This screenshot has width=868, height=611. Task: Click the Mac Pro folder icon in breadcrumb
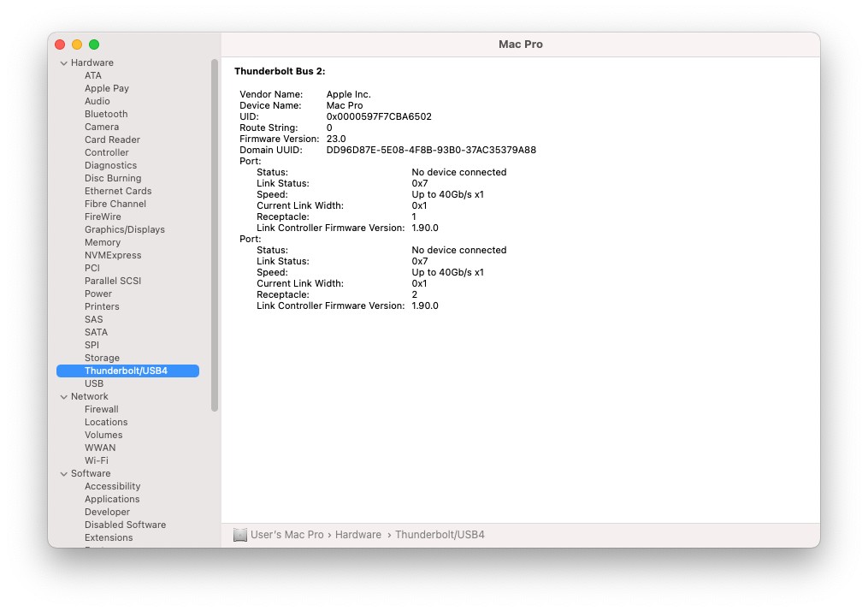click(x=240, y=534)
